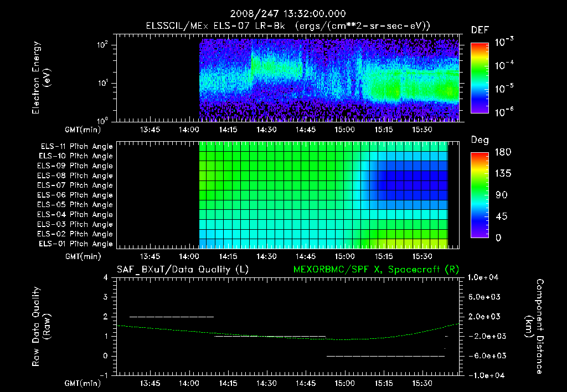Click the 1.0e+04 right axis value
567x392 pixels.
point(483,278)
